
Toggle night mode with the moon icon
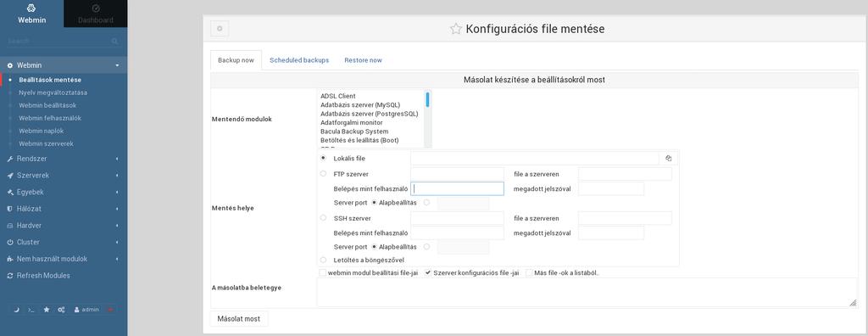pyautogui.click(x=17, y=310)
